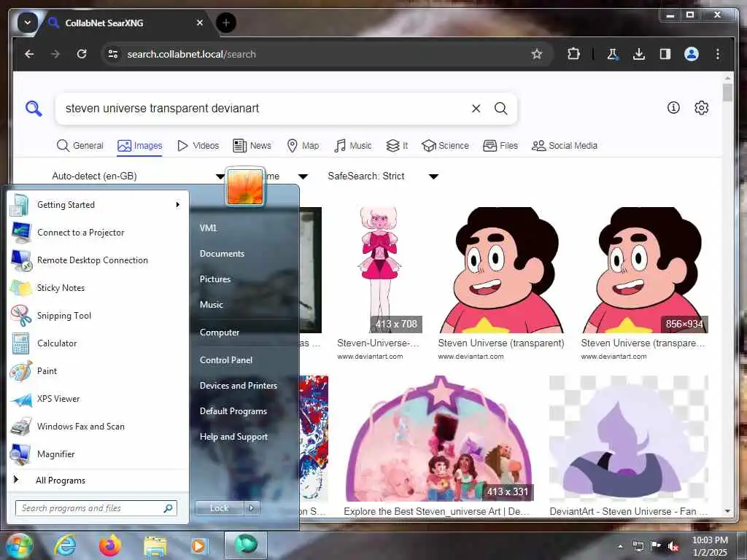747x560 pixels.
Task: Open the shutdown options arrow beside Lock
Action: click(252, 508)
